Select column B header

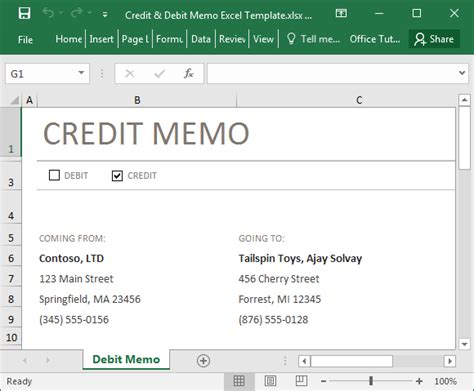pyautogui.click(x=137, y=100)
